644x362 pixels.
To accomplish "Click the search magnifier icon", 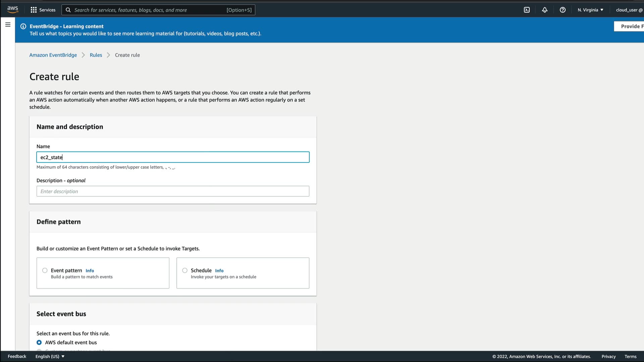I will point(68,10).
